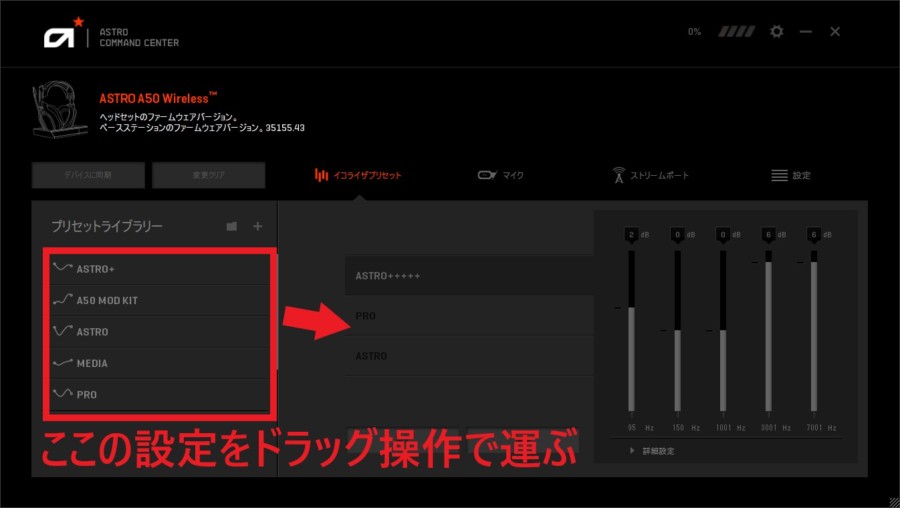Click the PRO library preset curve icon
Screen dimensions: 900x508
(x=62, y=394)
